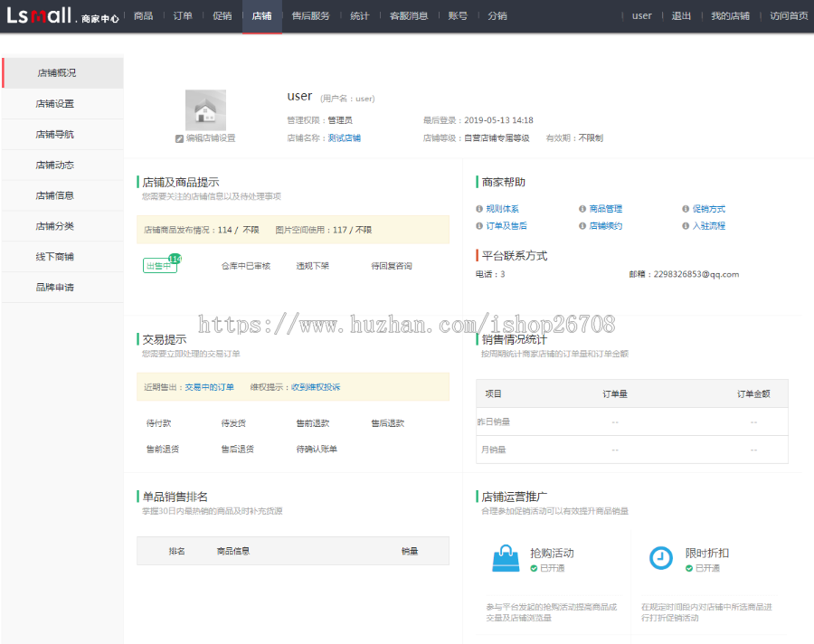This screenshot has width=814, height=644.
Task: Select the 店铺 top menu tab
Action: [262, 16]
